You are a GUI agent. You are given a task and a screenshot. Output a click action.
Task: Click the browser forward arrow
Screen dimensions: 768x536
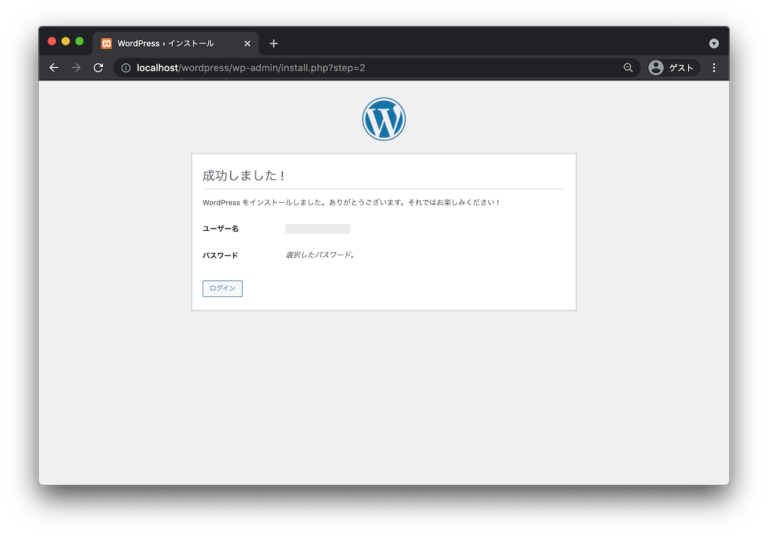[76, 68]
